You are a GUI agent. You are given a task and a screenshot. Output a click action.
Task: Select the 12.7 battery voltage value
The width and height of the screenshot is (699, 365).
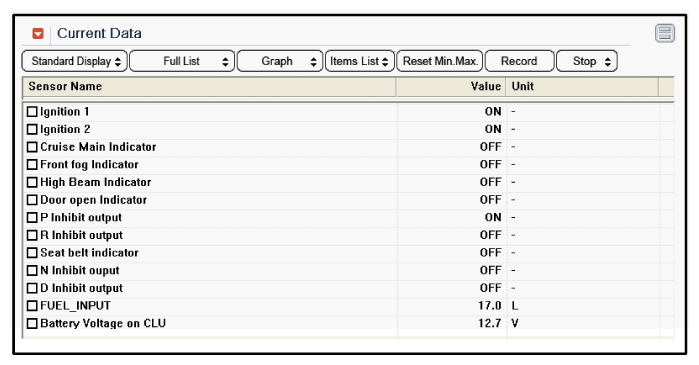(489, 324)
